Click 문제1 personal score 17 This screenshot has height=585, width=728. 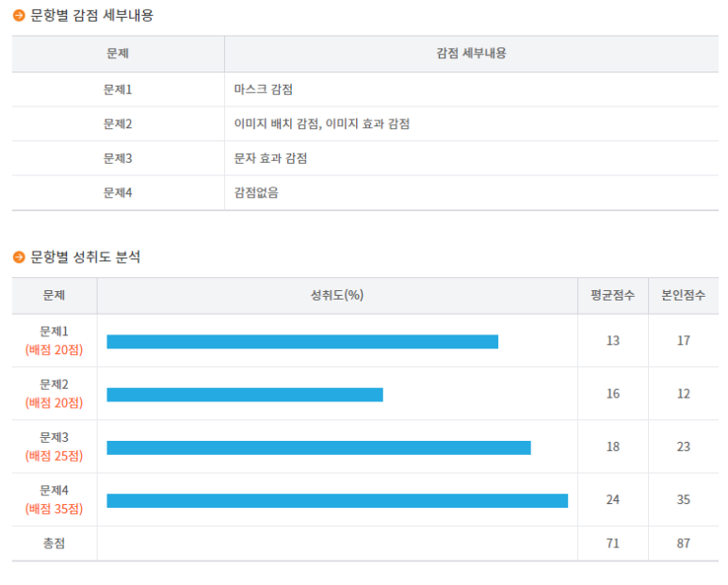pyautogui.click(x=684, y=341)
